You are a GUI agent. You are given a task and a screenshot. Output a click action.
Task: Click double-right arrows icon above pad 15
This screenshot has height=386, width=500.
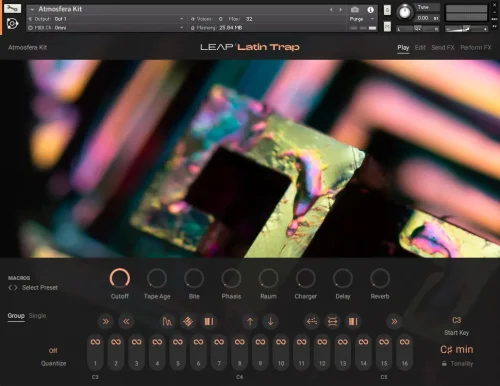394,321
